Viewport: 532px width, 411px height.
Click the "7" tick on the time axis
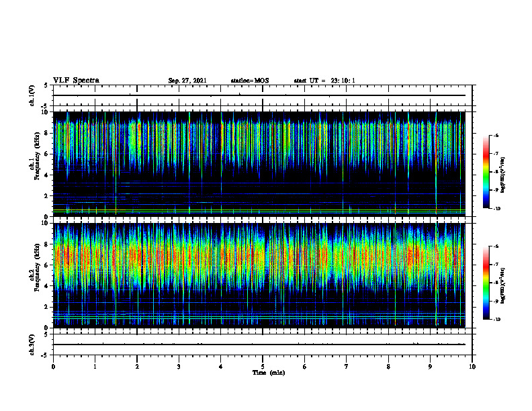[347, 367]
